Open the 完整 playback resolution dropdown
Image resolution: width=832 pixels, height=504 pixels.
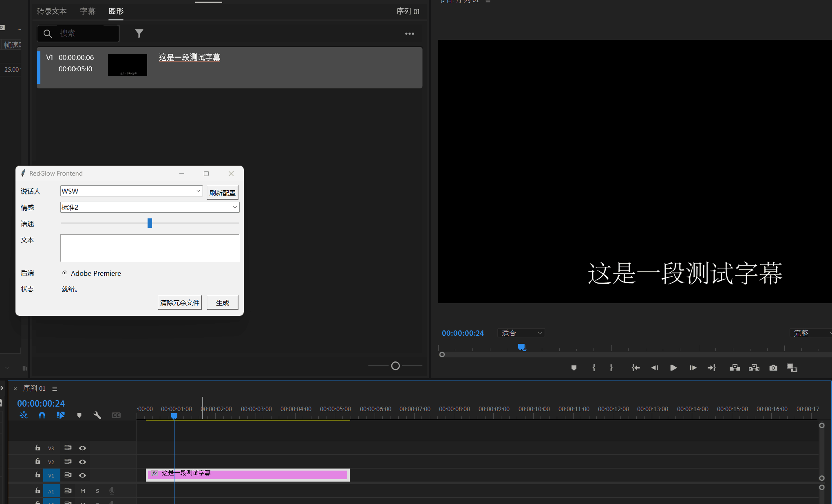pos(811,333)
